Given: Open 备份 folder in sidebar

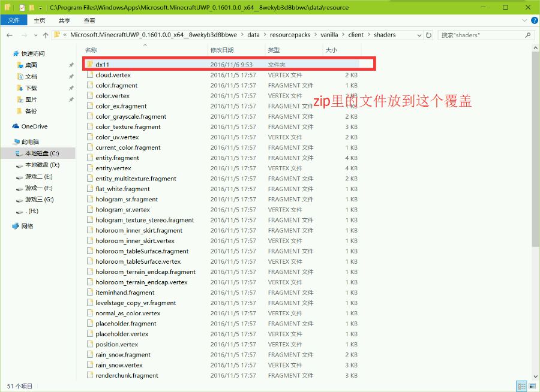Looking at the screenshot, I should point(27,111).
